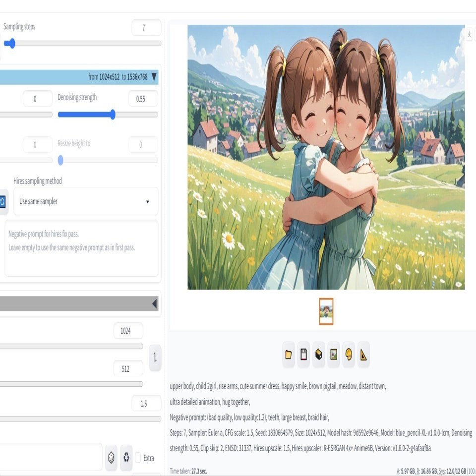Send the image to extras
Viewport: 476px width, 476px height.
point(363,354)
